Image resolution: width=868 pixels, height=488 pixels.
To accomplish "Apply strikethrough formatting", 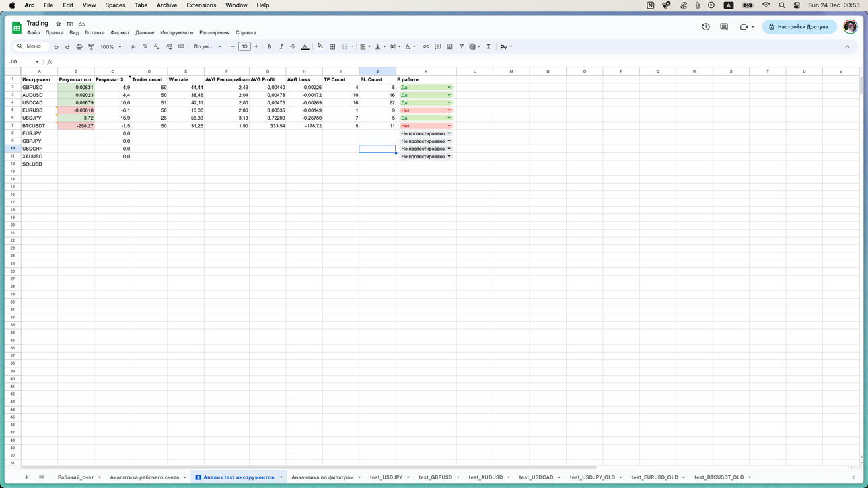I will click(x=293, y=47).
